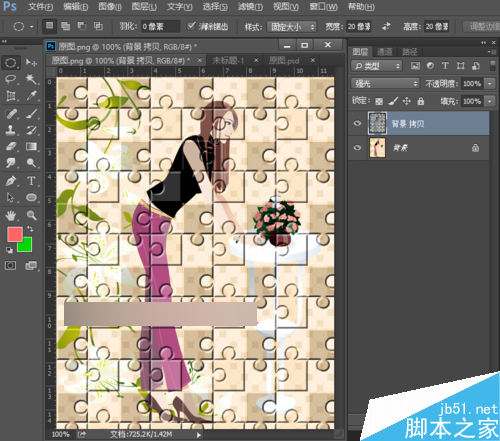Select the Hand tool
The image size is (500, 441).
pyautogui.click(x=11, y=216)
